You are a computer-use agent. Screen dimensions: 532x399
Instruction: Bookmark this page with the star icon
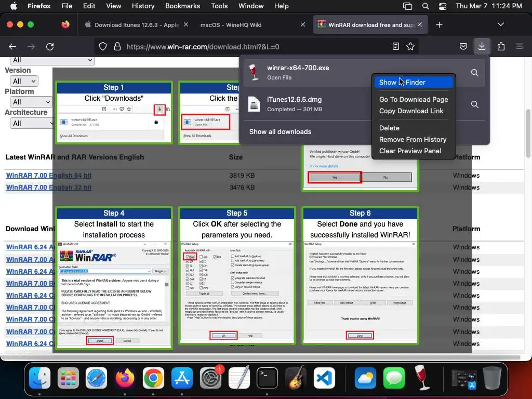pyautogui.click(x=410, y=46)
